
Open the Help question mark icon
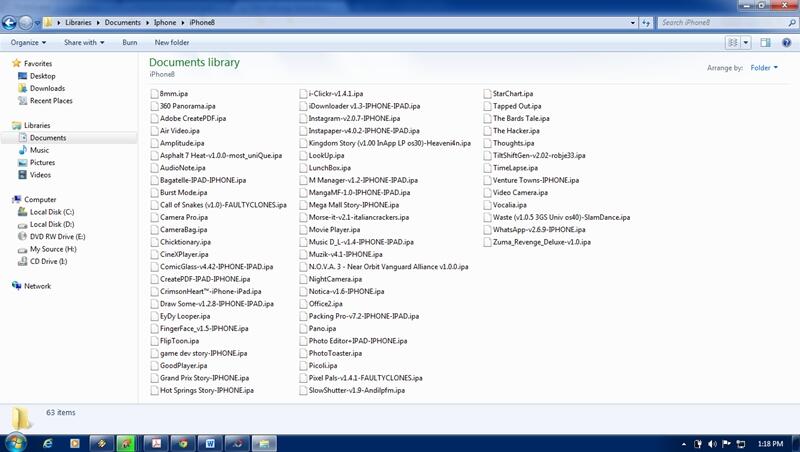tap(786, 43)
